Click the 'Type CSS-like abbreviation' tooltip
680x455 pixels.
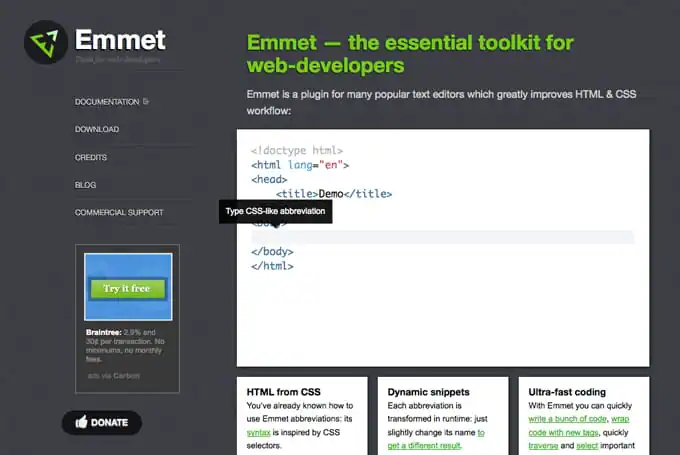point(275,211)
